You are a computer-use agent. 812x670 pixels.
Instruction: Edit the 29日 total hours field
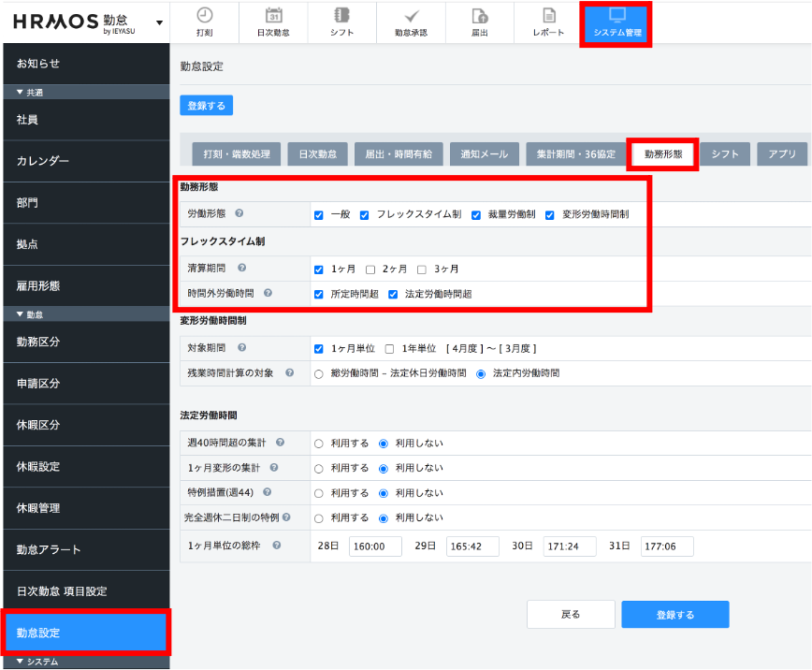pos(472,546)
